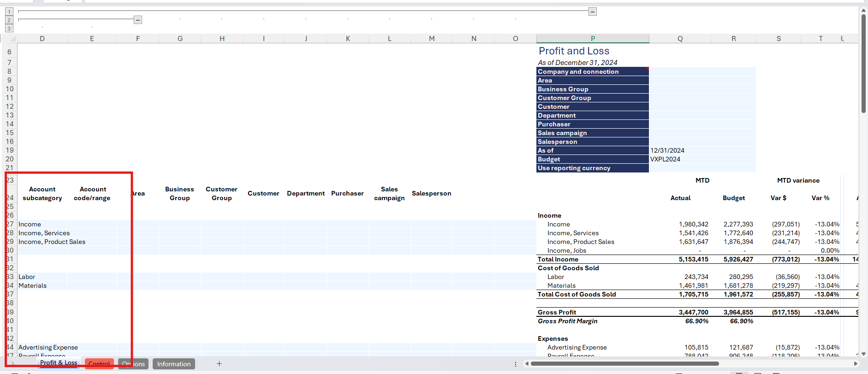Select column P header

(593, 39)
